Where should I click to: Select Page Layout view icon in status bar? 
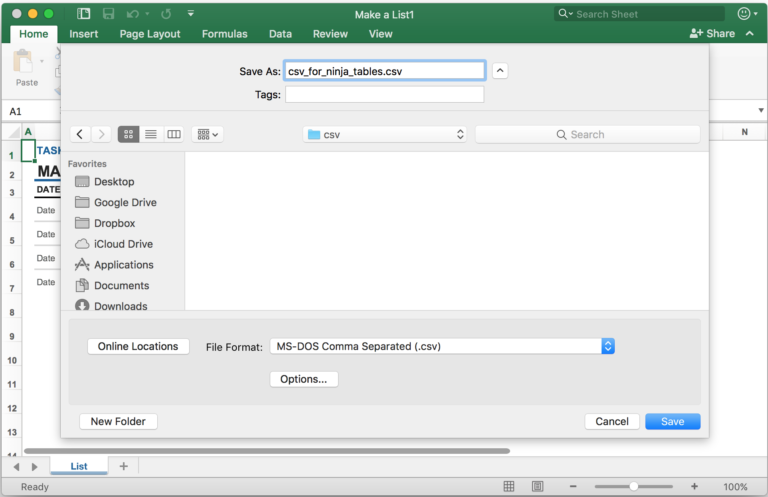(x=537, y=486)
